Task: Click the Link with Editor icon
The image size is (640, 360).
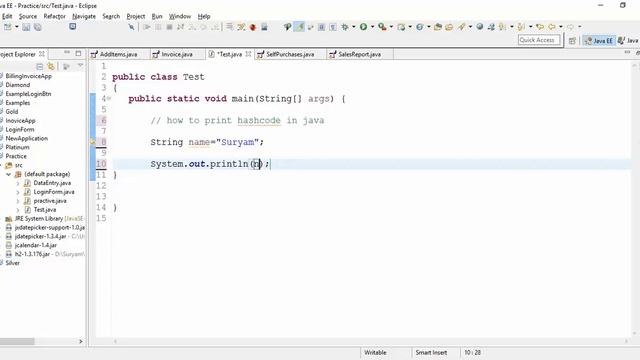Action: (51, 66)
